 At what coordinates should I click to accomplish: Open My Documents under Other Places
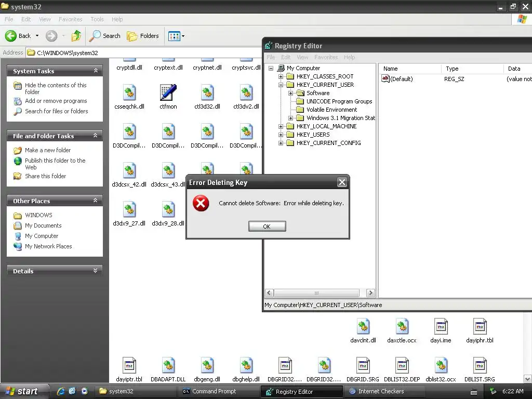pyautogui.click(x=43, y=225)
